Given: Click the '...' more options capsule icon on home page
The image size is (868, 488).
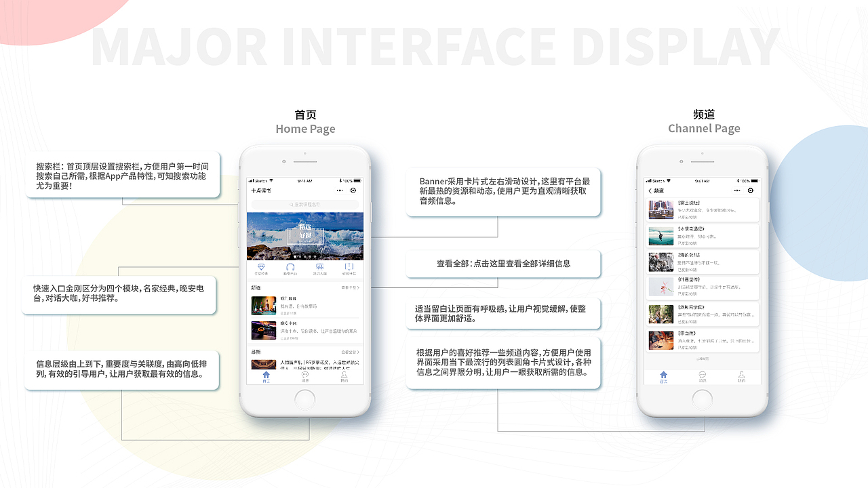Looking at the screenshot, I should pos(340,189).
